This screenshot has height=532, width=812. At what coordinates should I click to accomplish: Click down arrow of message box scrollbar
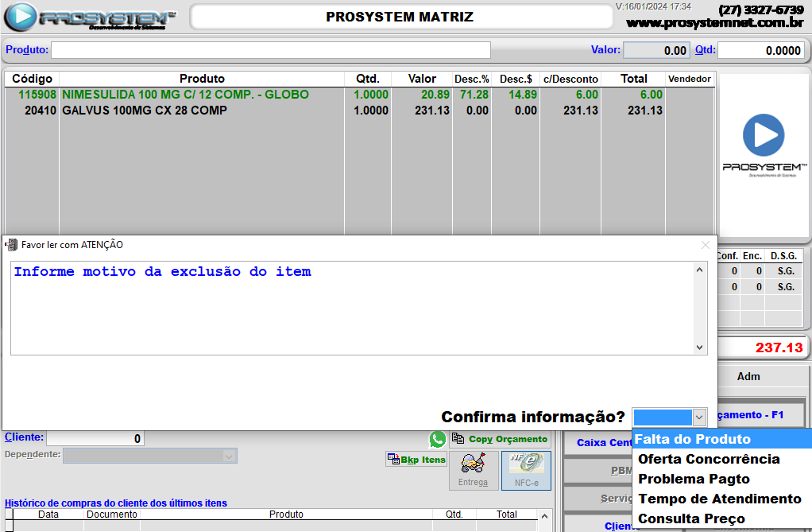pyautogui.click(x=699, y=348)
